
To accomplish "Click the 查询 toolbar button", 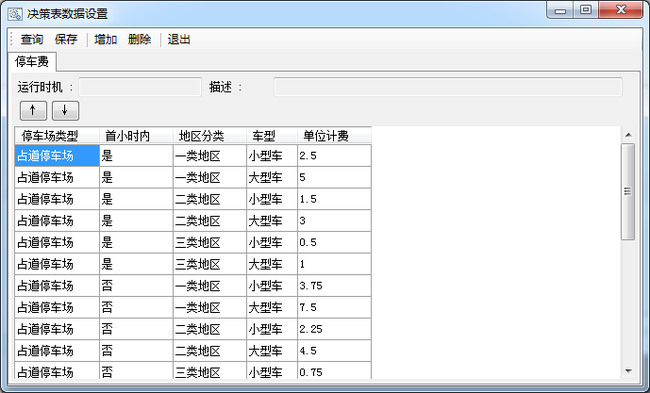I will (32, 39).
